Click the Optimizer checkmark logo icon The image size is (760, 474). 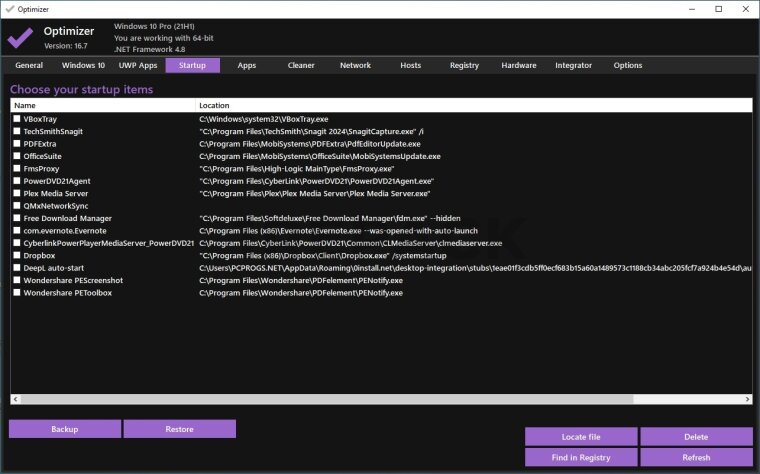pyautogui.click(x=20, y=37)
